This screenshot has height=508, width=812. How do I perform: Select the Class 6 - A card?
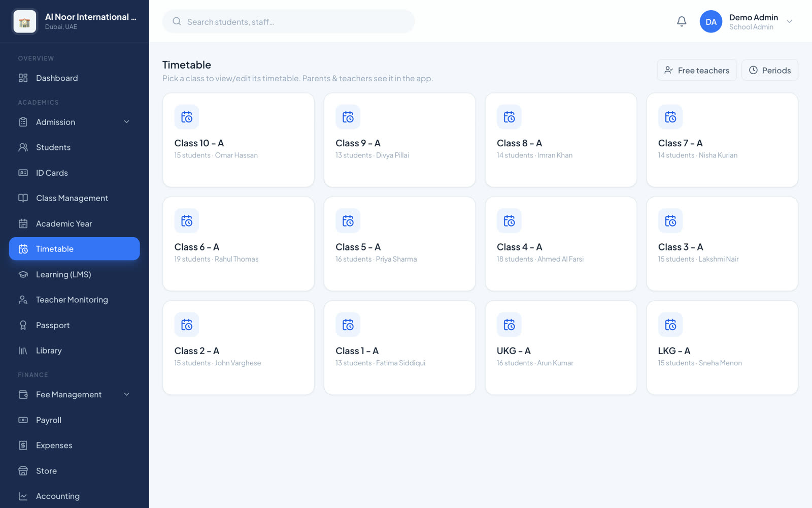click(239, 244)
